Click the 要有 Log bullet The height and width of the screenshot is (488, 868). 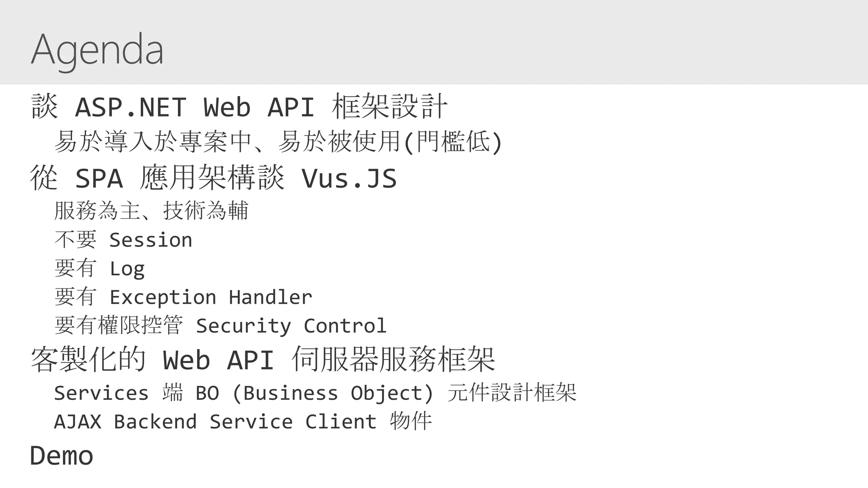click(100, 269)
